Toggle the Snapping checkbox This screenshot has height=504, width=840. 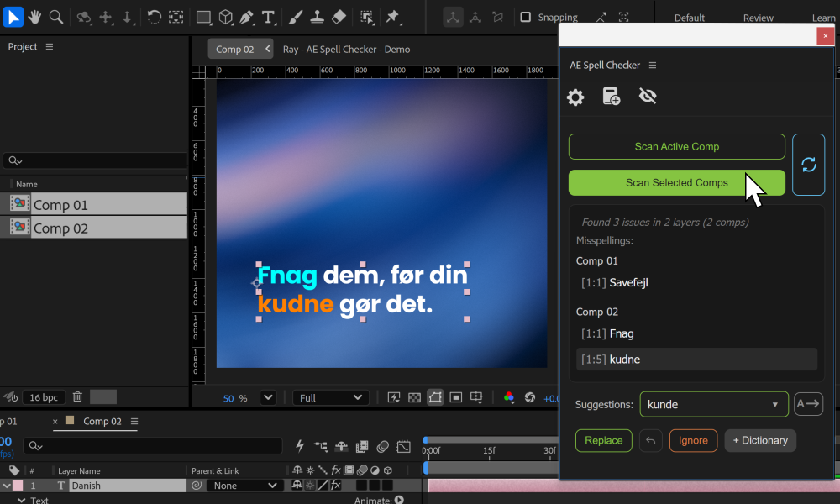click(x=526, y=17)
